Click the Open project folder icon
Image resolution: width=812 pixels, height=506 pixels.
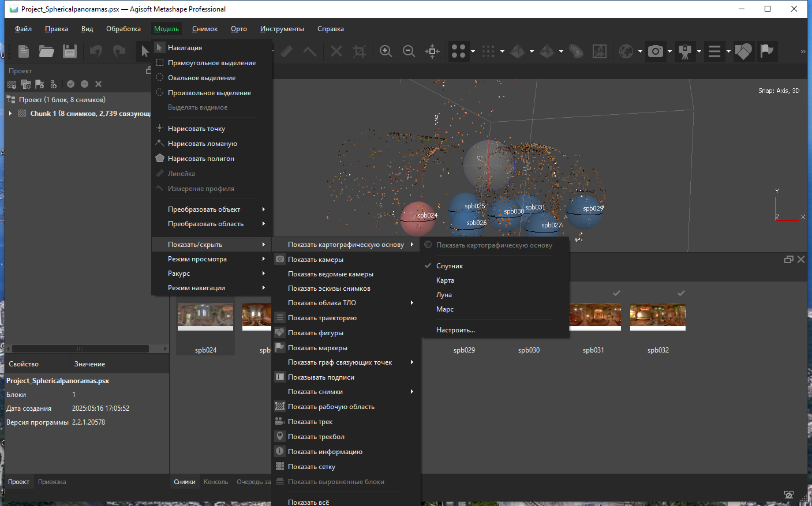(47, 51)
